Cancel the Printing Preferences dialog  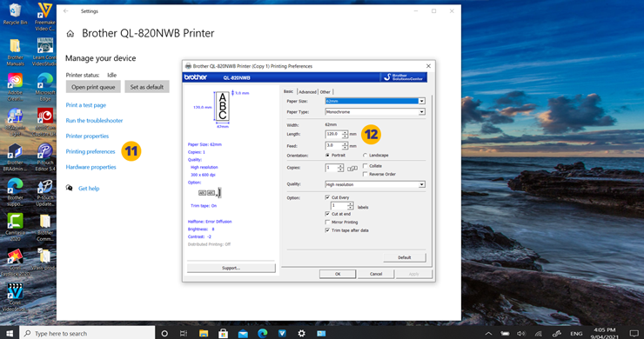[x=376, y=274]
